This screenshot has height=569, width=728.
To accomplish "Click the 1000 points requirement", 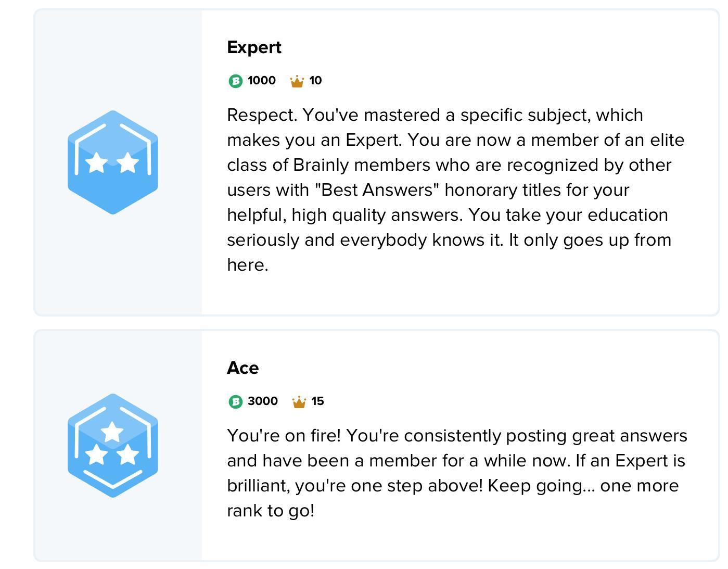I will tap(261, 81).
